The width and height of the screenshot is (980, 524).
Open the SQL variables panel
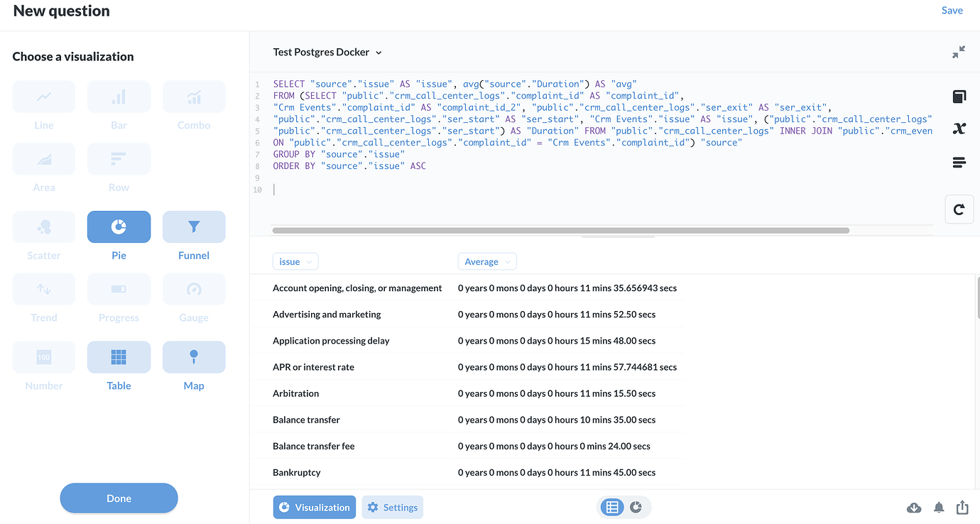point(959,129)
